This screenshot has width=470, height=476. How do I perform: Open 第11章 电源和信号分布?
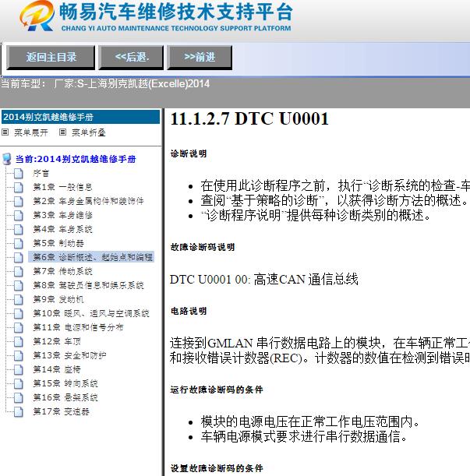click(x=78, y=327)
